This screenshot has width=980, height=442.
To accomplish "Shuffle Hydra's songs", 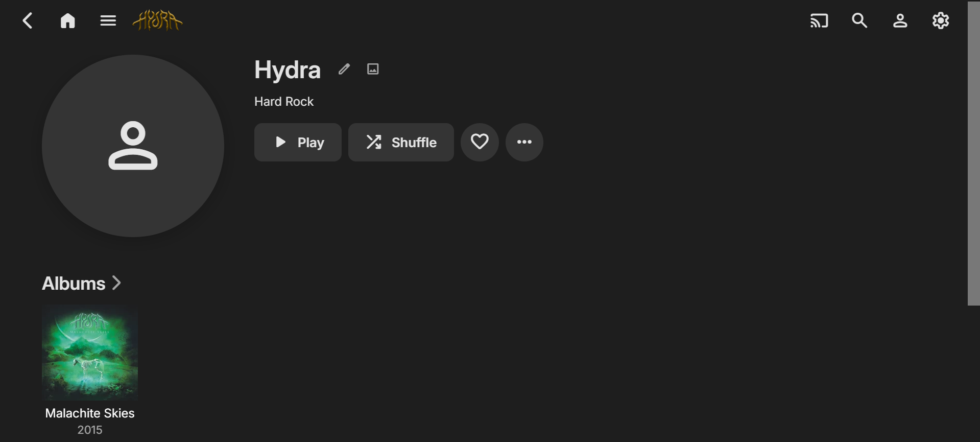I will click(401, 142).
